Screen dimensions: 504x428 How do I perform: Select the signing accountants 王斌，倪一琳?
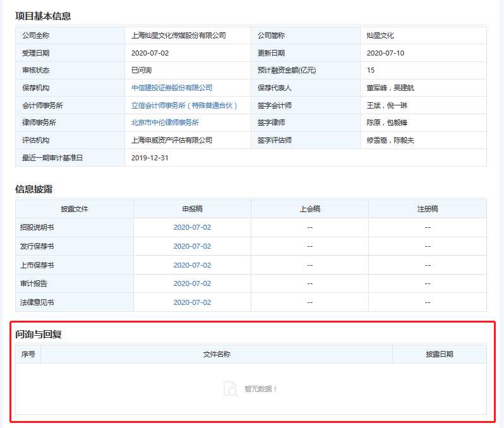click(x=387, y=105)
